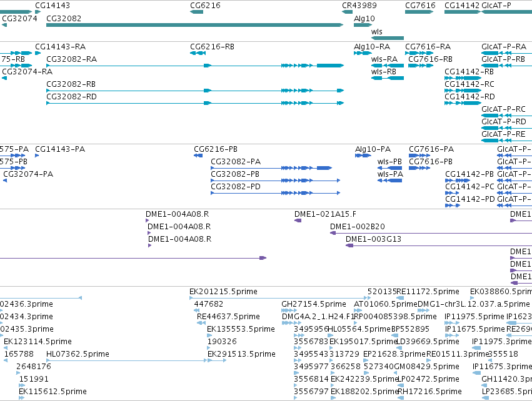Select EST 447682
This screenshot has width=532, height=401.
196,310
